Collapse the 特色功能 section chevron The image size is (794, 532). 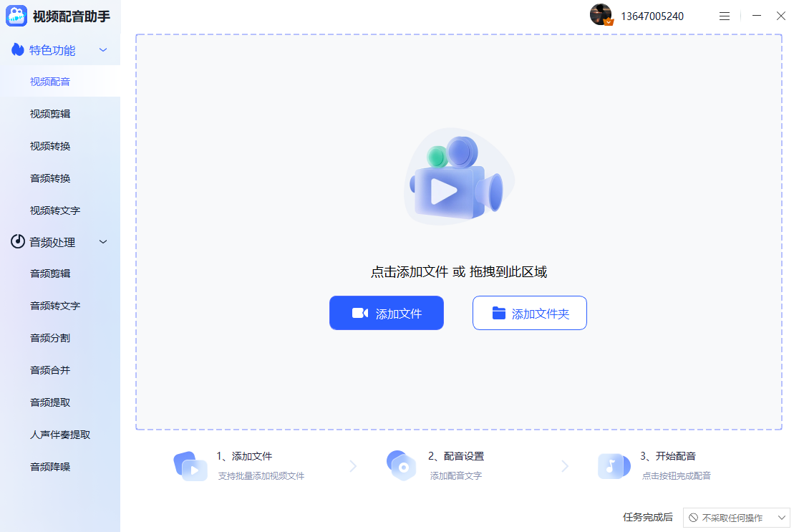102,49
